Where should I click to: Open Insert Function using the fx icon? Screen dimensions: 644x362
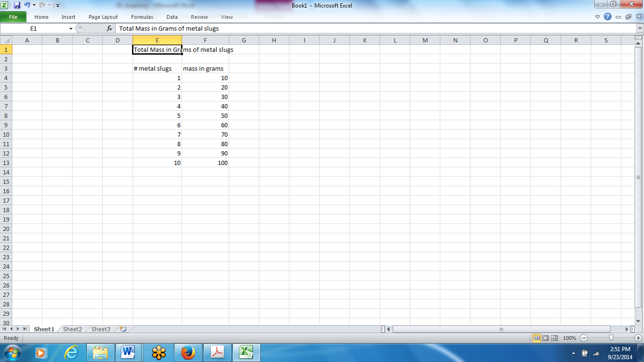pos(109,28)
